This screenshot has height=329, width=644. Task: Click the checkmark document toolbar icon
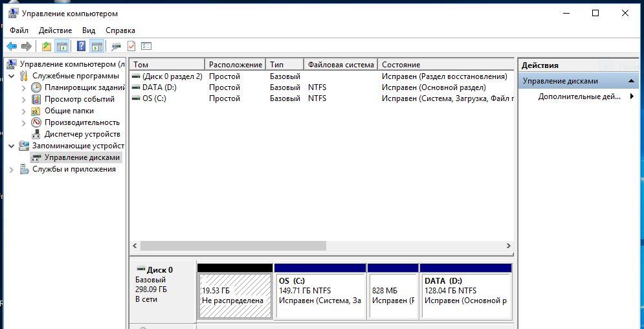tap(131, 47)
